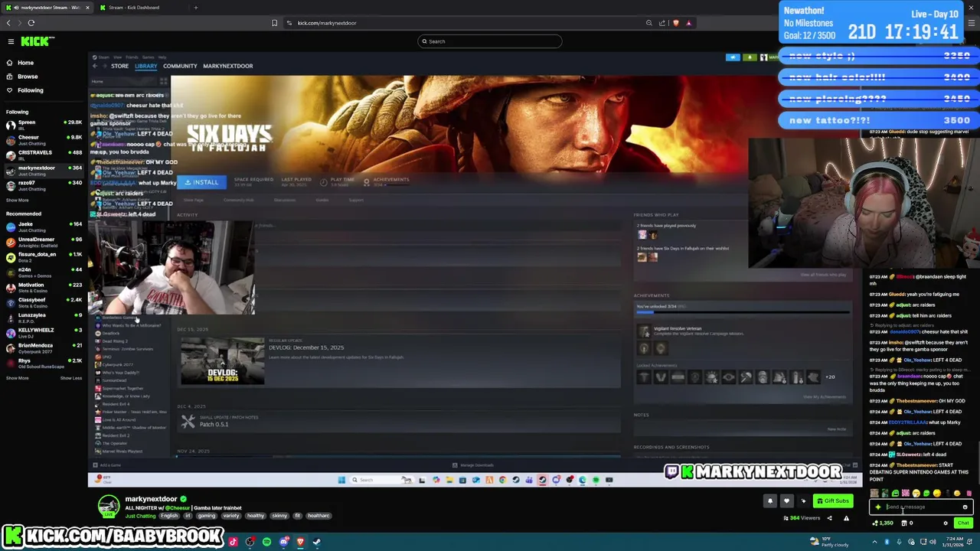Viewport: 980px width, 551px height.
Task: Open the Kick hamburger menu
Action: 11,41
